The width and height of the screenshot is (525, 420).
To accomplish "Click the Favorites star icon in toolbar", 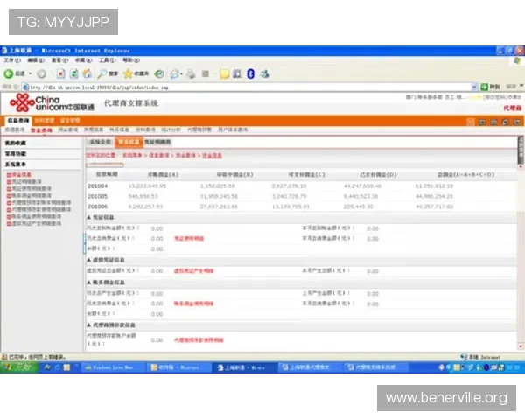I will pos(129,74).
